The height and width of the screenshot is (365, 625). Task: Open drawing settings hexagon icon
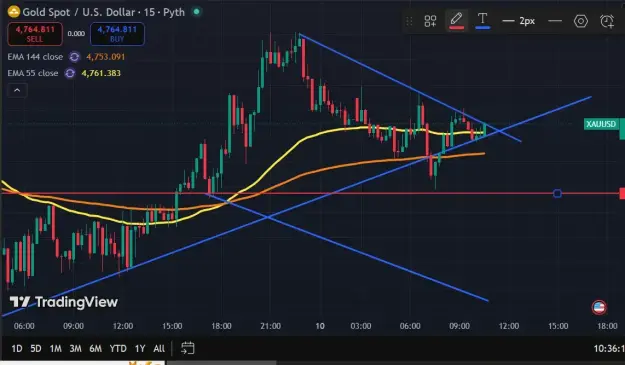click(581, 21)
